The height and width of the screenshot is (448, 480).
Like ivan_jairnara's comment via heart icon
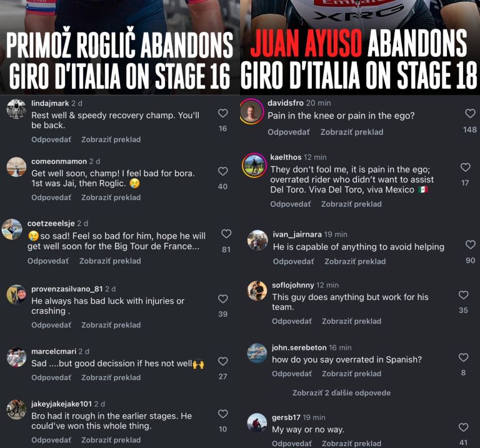[x=471, y=244]
